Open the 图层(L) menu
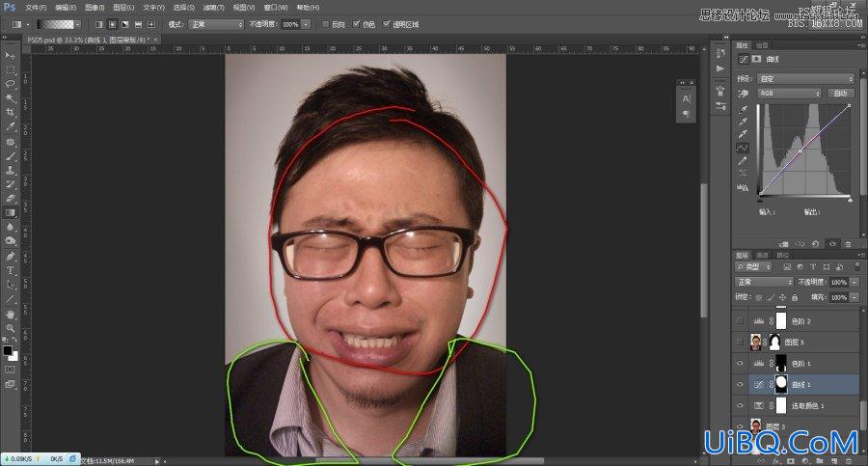 coord(123,8)
